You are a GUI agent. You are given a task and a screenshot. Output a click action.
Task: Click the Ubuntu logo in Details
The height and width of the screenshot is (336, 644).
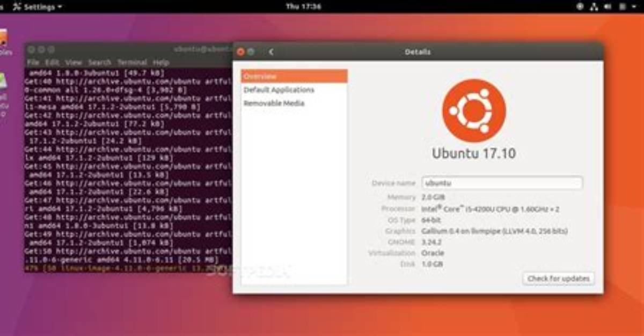tap(474, 110)
